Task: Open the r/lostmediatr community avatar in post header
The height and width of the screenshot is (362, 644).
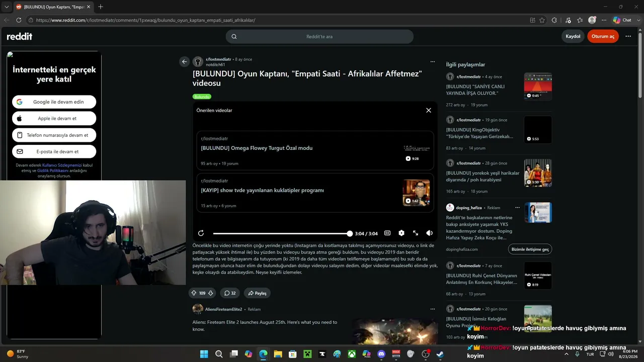Action: click(198, 62)
